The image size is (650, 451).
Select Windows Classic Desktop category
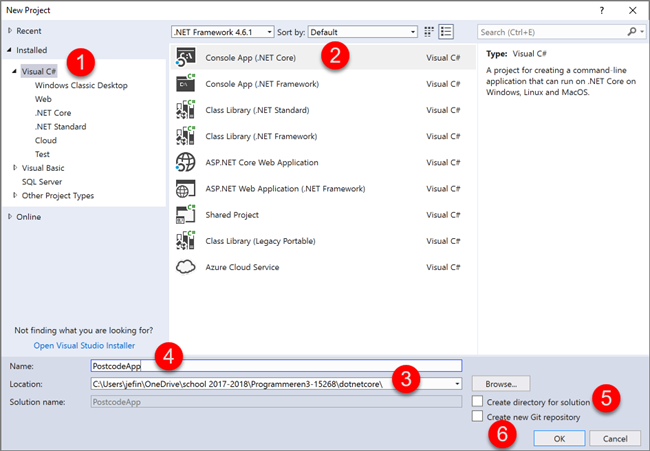pyautogui.click(x=81, y=85)
